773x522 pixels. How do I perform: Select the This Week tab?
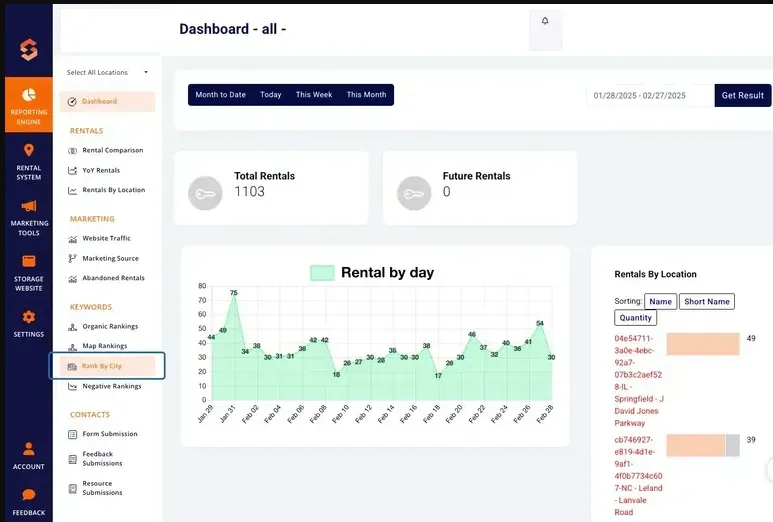click(314, 95)
